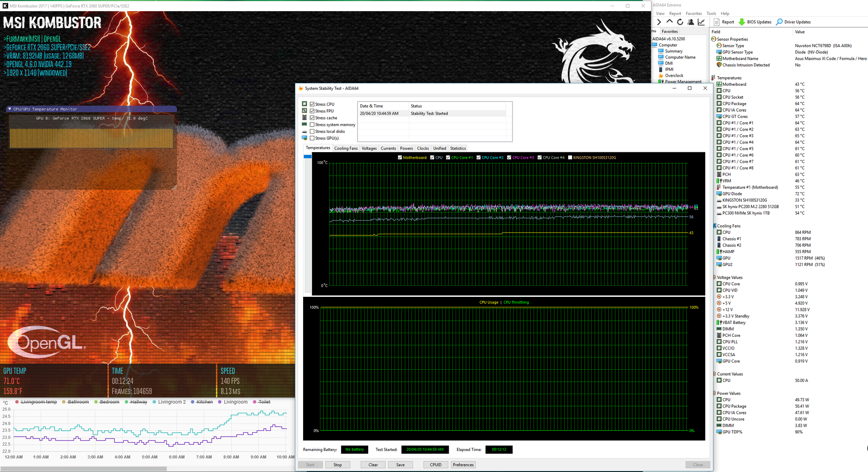Click the GPU Diode icon in temperatures list
The width and height of the screenshot is (868, 472).
pos(719,194)
